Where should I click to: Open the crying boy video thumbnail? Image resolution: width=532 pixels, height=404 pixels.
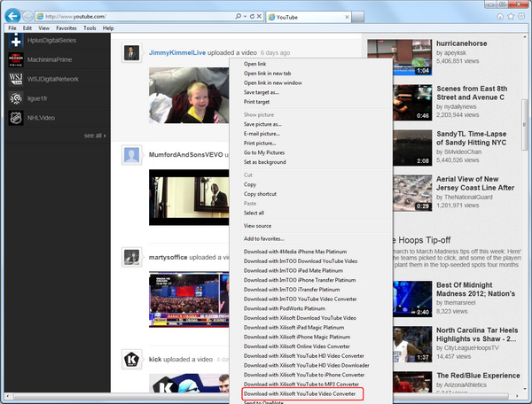click(x=189, y=95)
